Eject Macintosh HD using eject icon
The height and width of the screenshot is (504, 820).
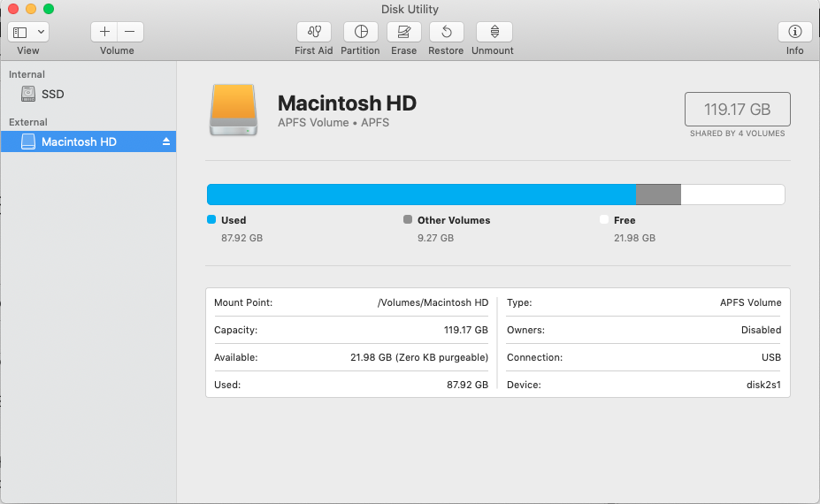[x=166, y=141]
